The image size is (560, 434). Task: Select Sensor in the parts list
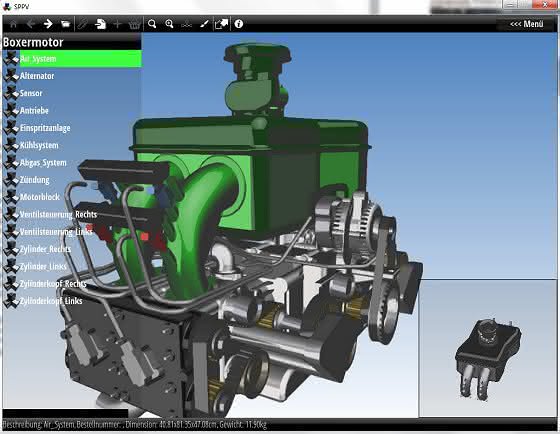tap(31, 93)
